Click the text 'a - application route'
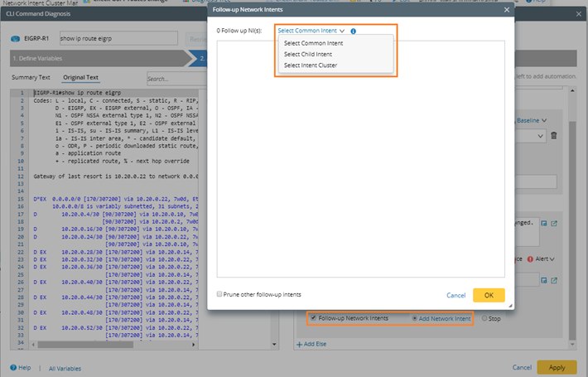Image resolution: width=588 pixels, height=377 pixels. pyautogui.click(x=88, y=153)
